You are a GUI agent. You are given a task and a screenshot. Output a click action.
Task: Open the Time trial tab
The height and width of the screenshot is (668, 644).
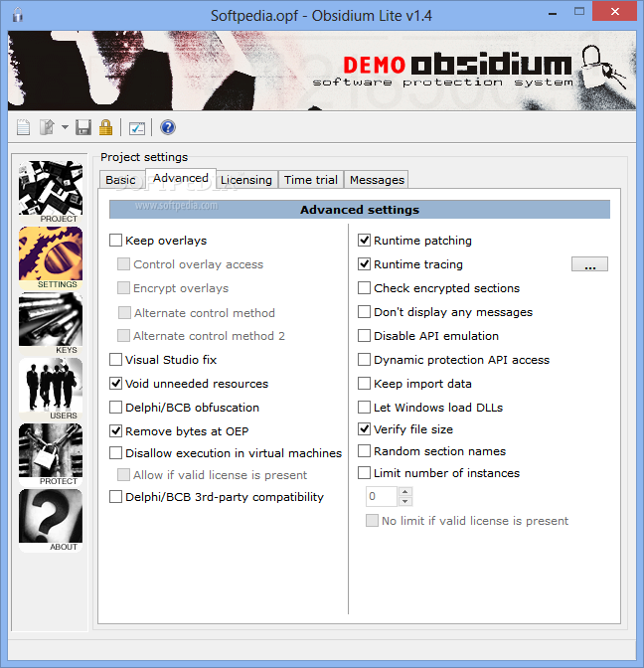311,180
